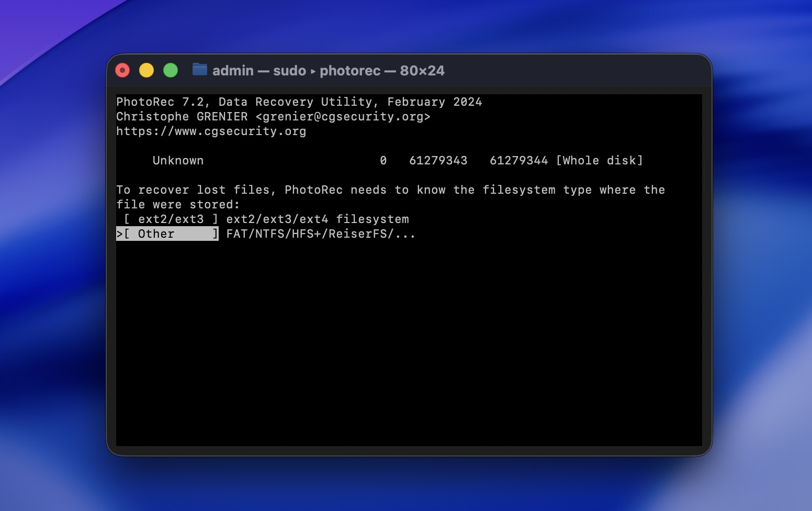Image resolution: width=812 pixels, height=511 pixels.
Task: Click the window title text 'admin — sudo'
Action: tap(258, 71)
